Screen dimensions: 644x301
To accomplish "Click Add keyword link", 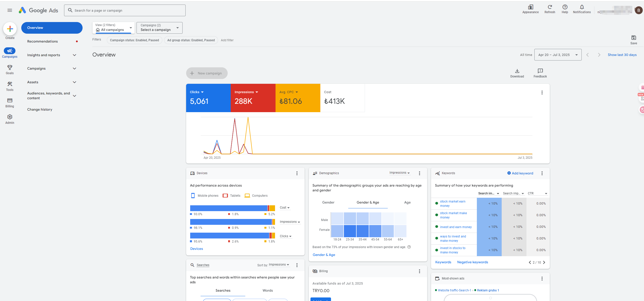I will pos(520,173).
